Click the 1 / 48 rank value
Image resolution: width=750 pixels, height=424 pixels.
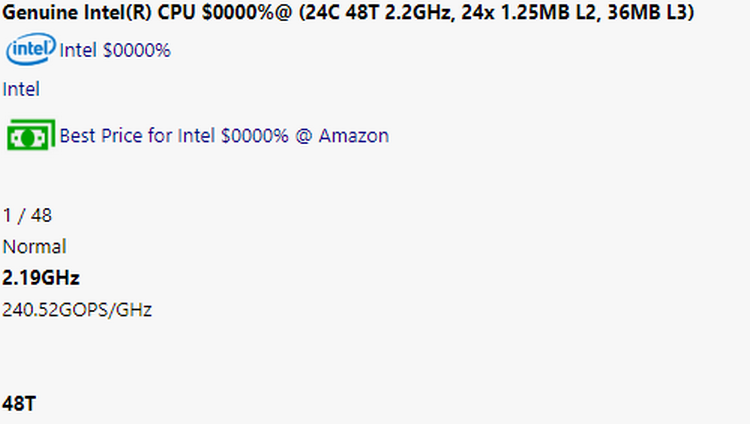tap(27, 216)
